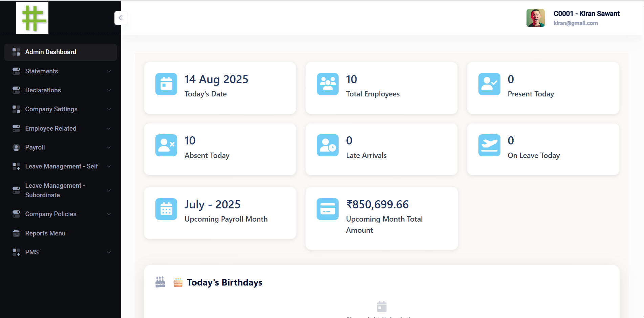Click the Total Employees group icon
644x318 pixels.
coord(327,84)
